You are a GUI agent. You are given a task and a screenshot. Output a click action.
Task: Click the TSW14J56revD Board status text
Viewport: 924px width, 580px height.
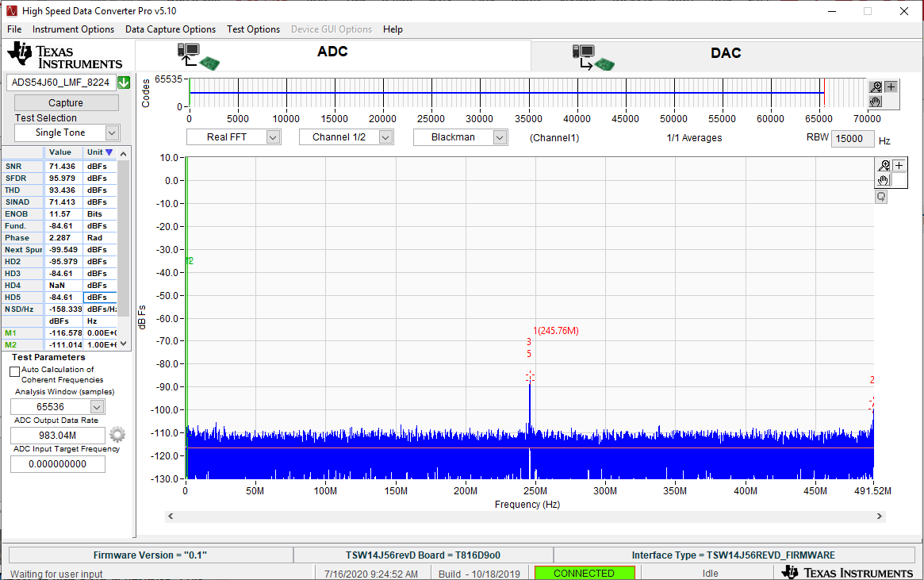pos(423,555)
